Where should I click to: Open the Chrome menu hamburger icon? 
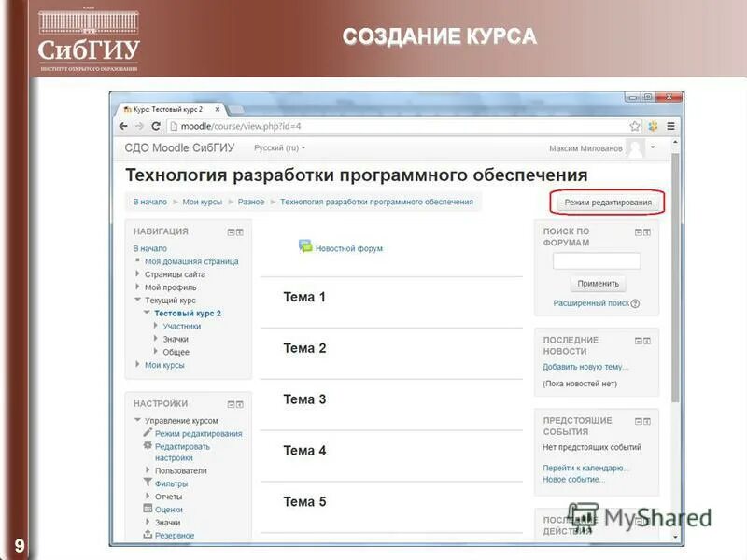[670, 126]
